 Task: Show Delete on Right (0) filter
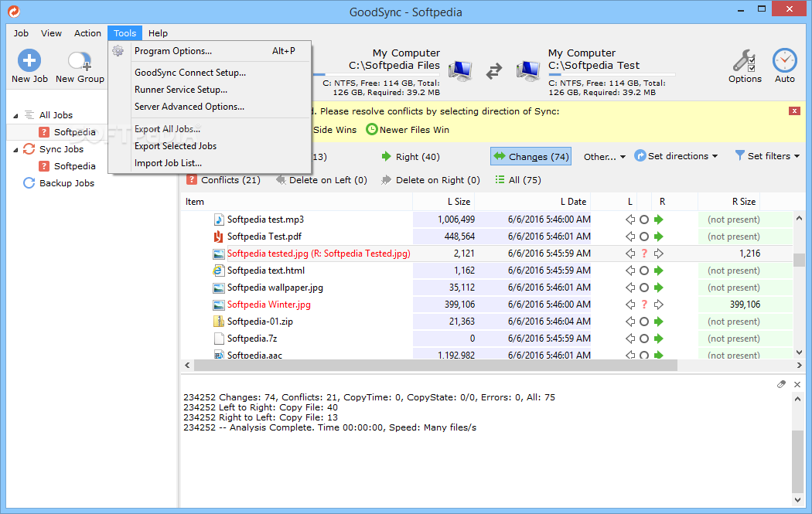click(431, 179)
